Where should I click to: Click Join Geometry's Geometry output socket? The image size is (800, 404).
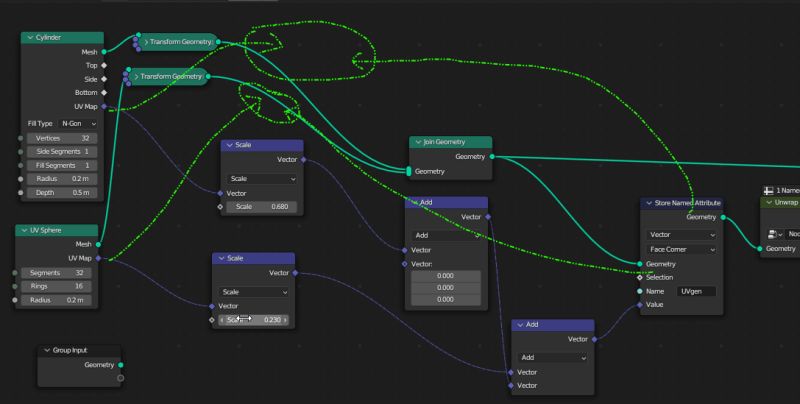click(x=492, y=157)
